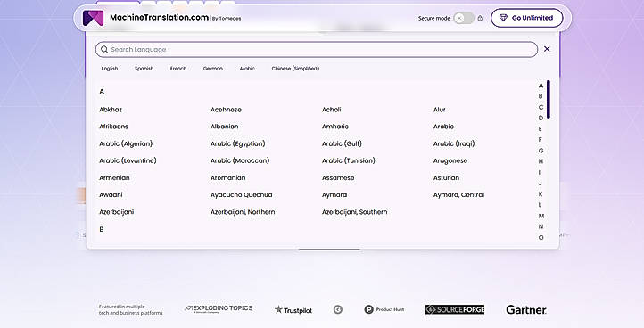Choose Abkhaz from the language list
Image resolution: width=644 pixels, height=328 pixels.
111,110
